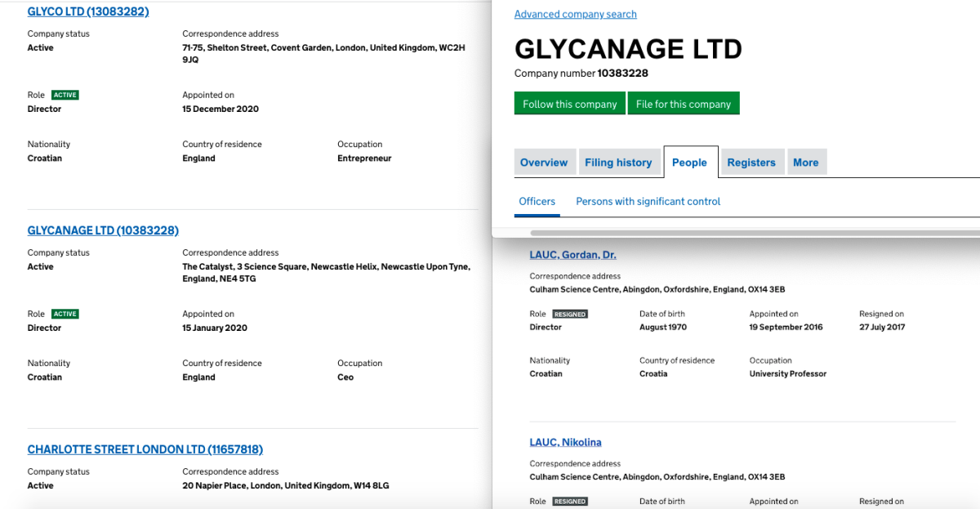The width and height of the screenshot is (980, 509).
Task: Open the More tab
Action: tap(806, 163)
